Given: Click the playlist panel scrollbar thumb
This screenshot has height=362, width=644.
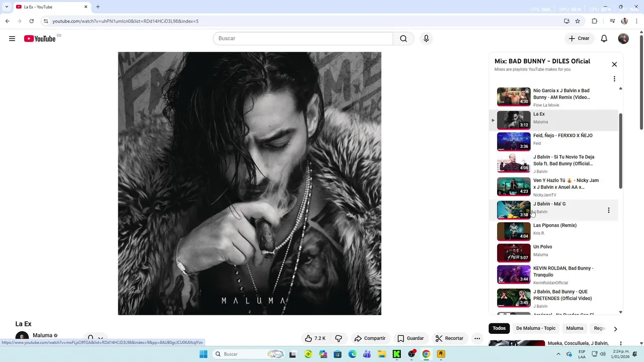Looking at the screenshot, I should [x=620, y=151].
